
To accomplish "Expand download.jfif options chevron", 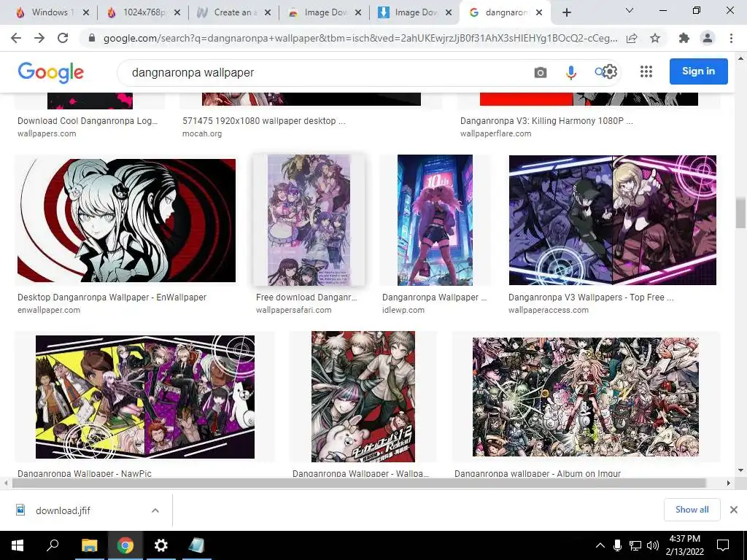I will click(155, 510).
